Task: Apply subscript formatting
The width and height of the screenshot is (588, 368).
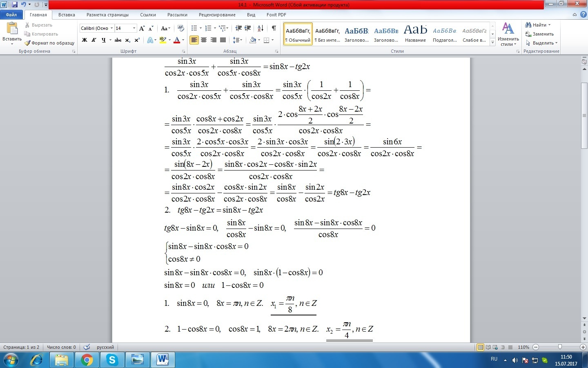Action: pyautogui.click(x=127, y=40)
